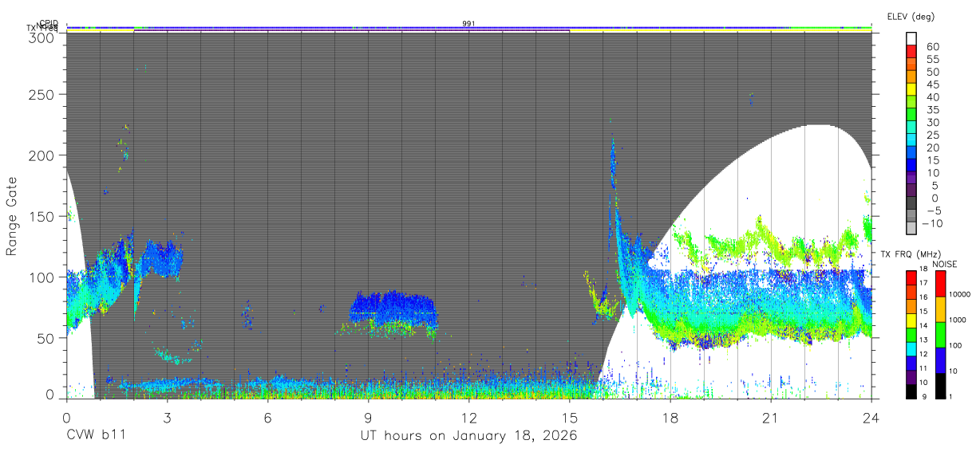This screenshot has width=980, height=452.
Task: Click 'UT hours on January 18, 2026' axis title
Action: tap(468, 436)
